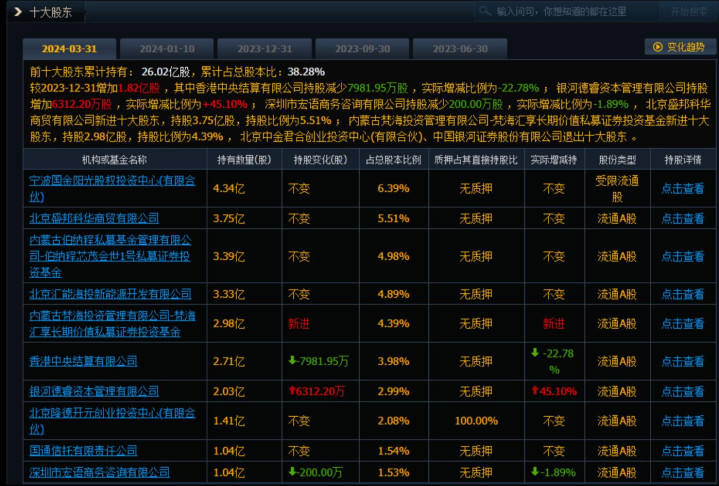Click the -1.89% decrease cell in table
This screenshot has height=486, width=719.
pyautogui.click(x=553, y=472)
